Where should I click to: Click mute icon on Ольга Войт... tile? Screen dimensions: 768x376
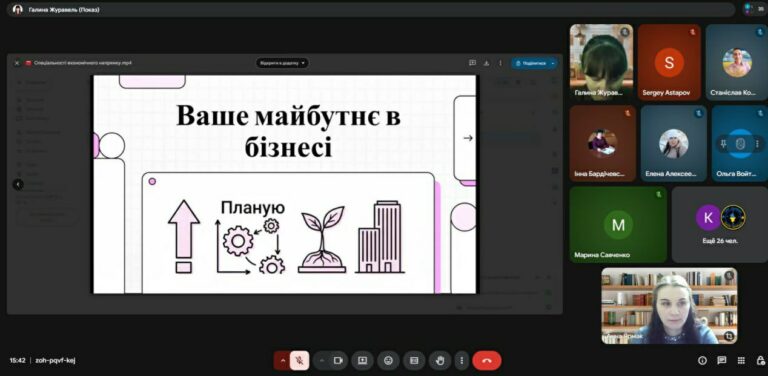pos(740,144)
